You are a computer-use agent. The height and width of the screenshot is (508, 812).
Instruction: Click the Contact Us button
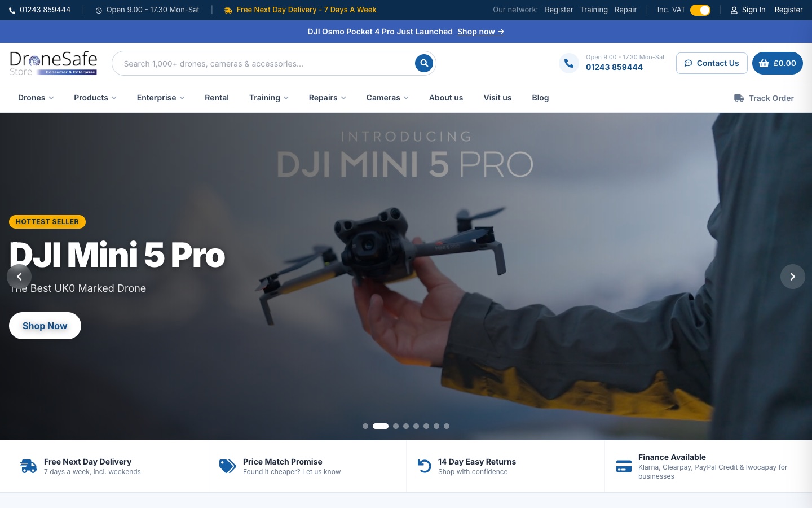(x=712, y=63)
